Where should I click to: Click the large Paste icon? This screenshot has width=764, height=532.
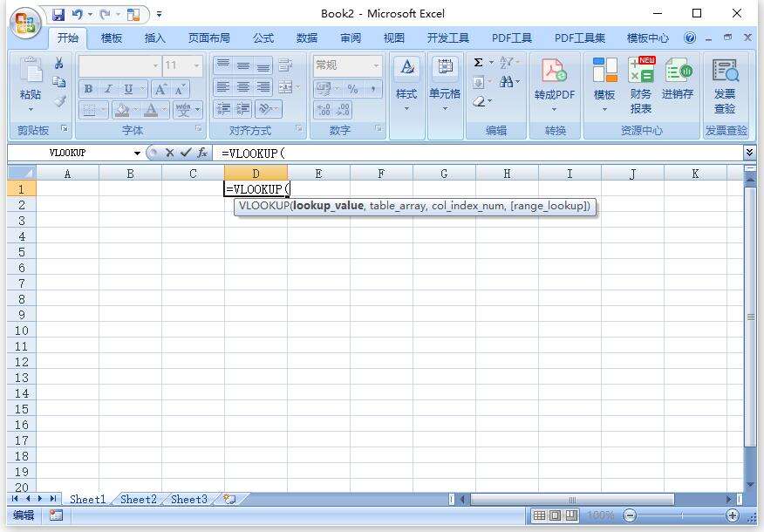tap(31, 69)
